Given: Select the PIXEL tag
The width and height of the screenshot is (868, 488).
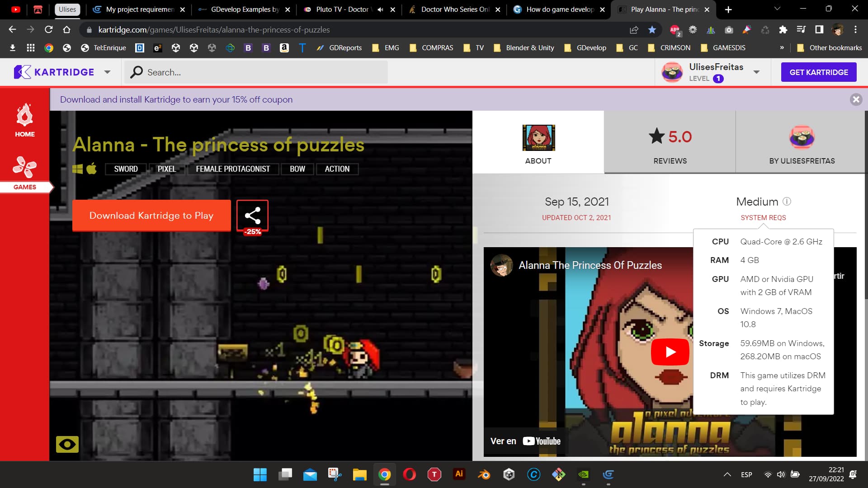Looking at the screenshot, I should click(x=167, y=169).
